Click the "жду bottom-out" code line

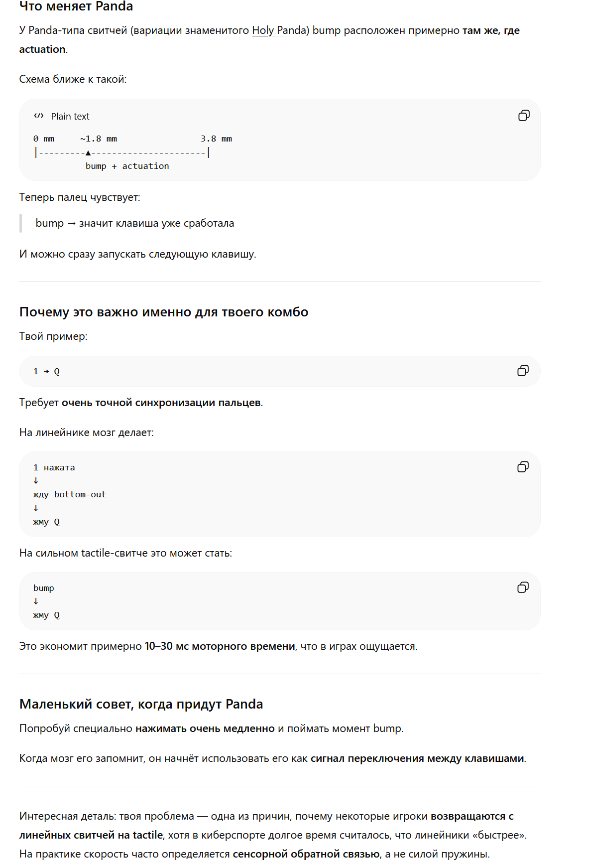70,494
